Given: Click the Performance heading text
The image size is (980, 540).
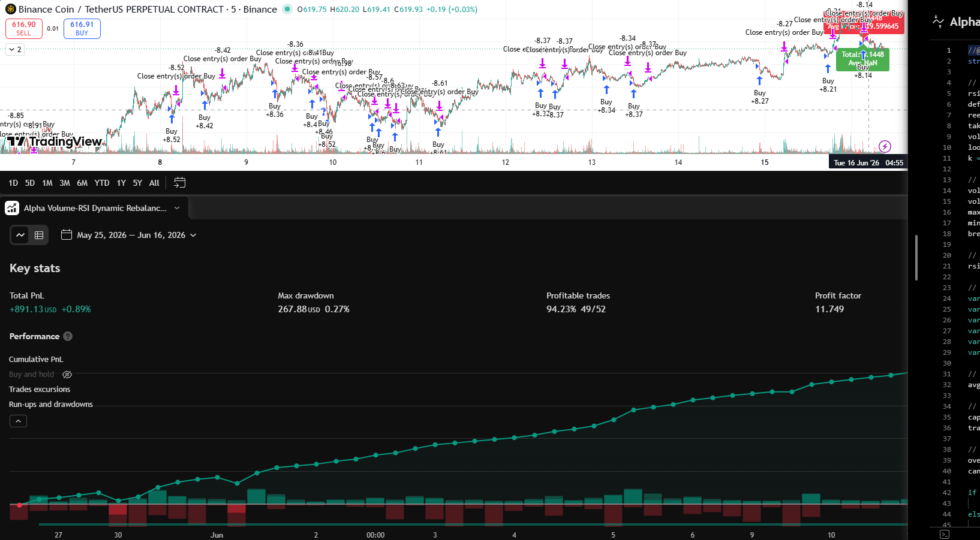Looking at the screenshot, I should 34,336.
